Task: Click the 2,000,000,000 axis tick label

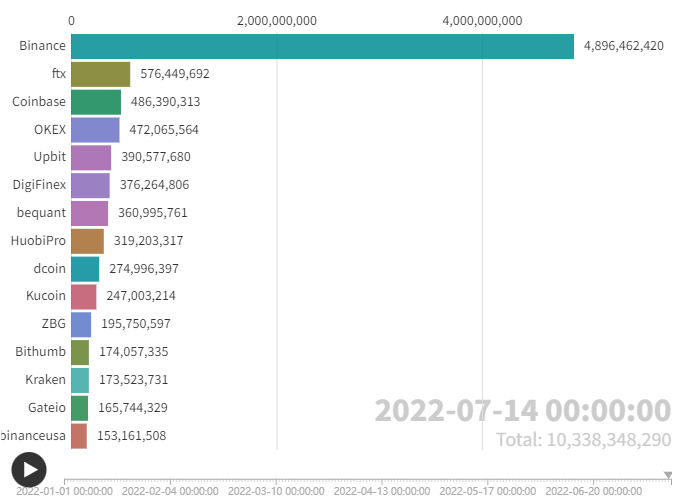Action: click(277, 20)
